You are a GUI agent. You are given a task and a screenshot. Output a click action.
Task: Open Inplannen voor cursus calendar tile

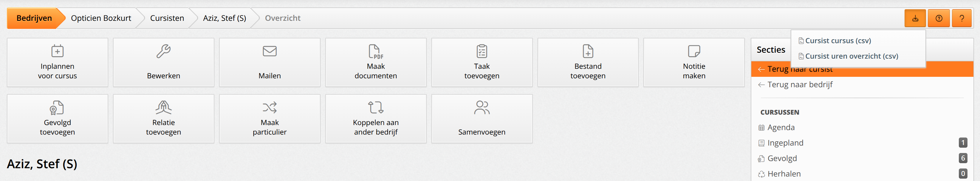[x=58, y=62]
